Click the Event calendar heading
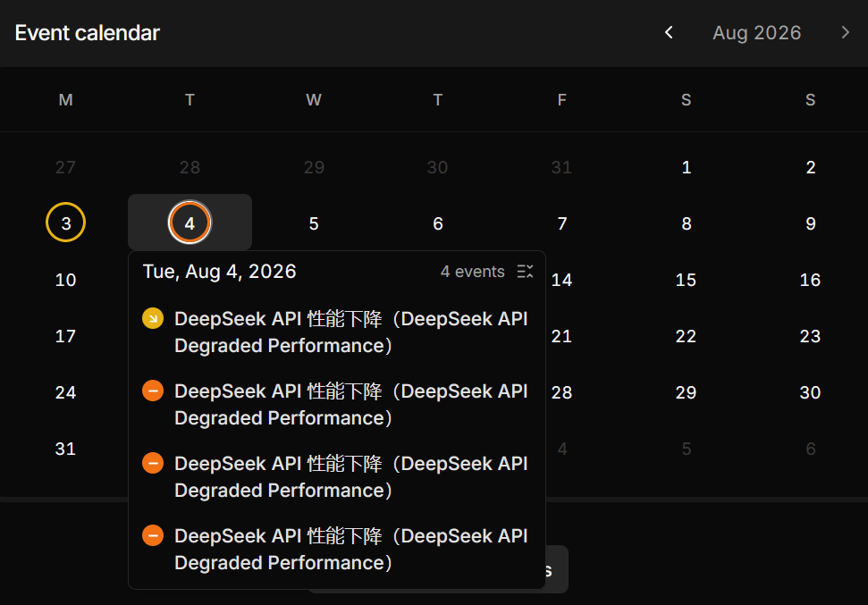868x605 pixels. pyautogui.click(x=88, y=33)
